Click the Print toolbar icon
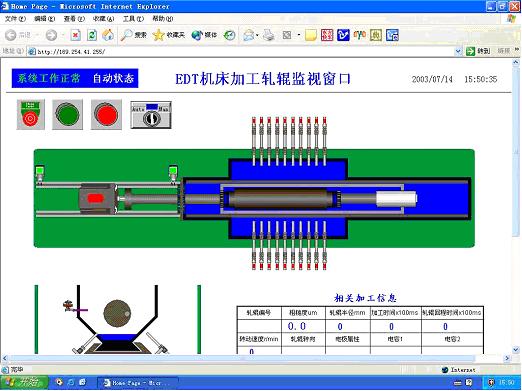The width and height of the screenshot is (522, 391). click(x=269, y=35)
